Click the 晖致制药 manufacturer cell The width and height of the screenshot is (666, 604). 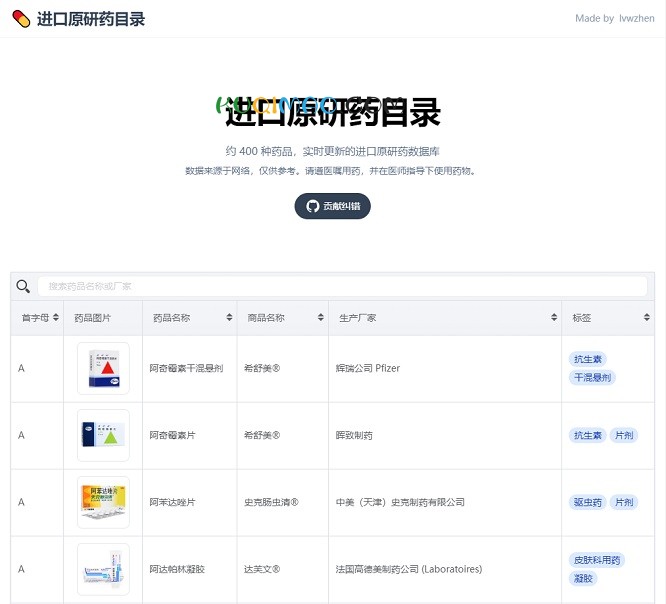354,435
